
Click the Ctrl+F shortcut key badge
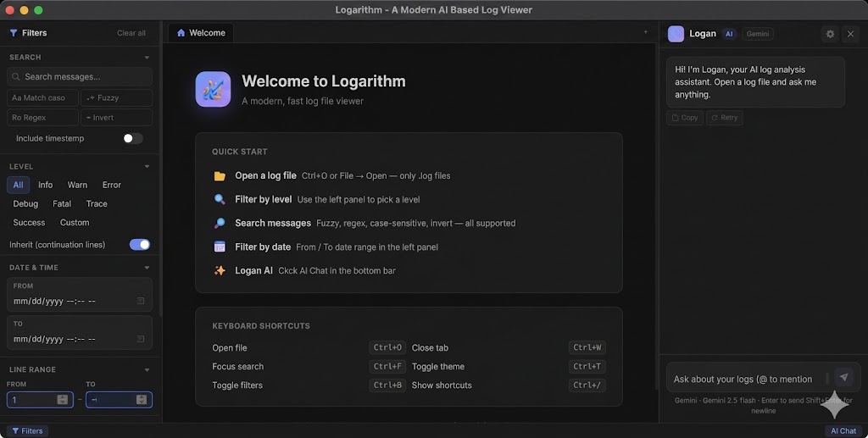coord(387,366)
